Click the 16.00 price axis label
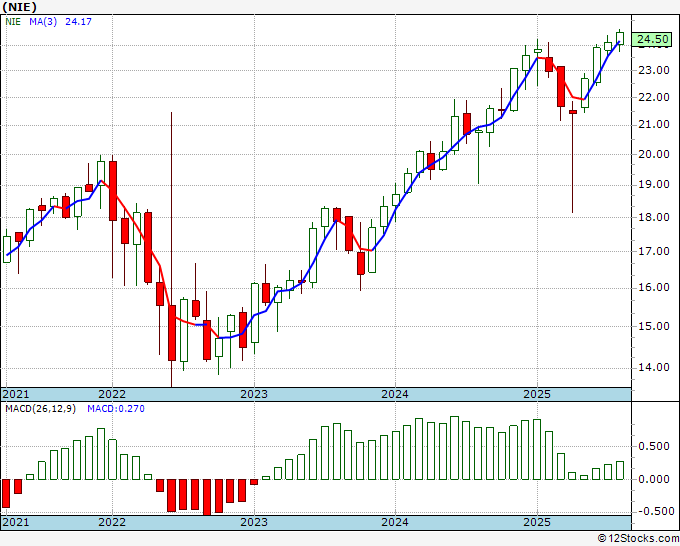Viewport: 680px width, 546px height. tap(654, 288)
